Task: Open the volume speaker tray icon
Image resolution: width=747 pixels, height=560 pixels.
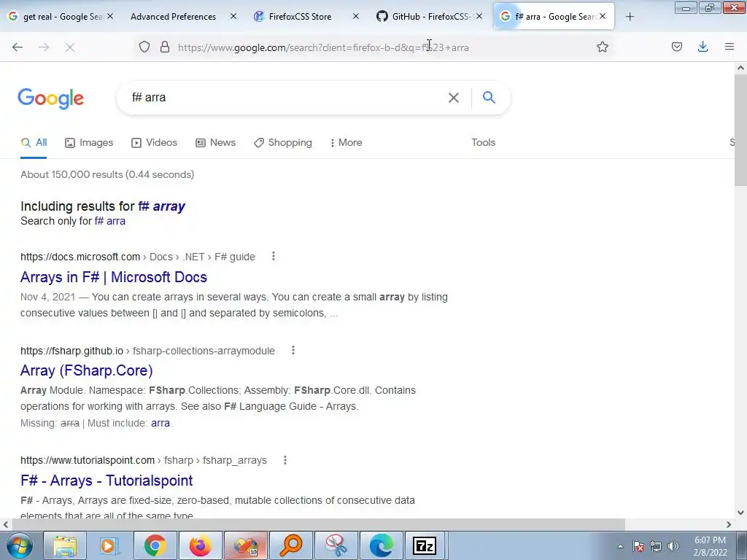Action: pyautogui.click(x=673, y=546)
